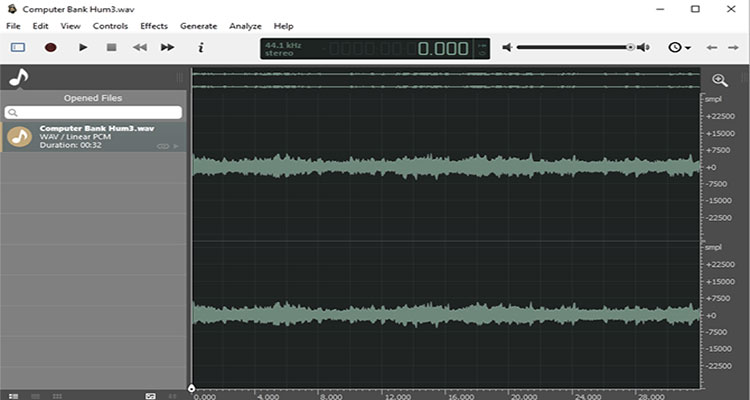Click the music note icon in sidebar header

18,78
